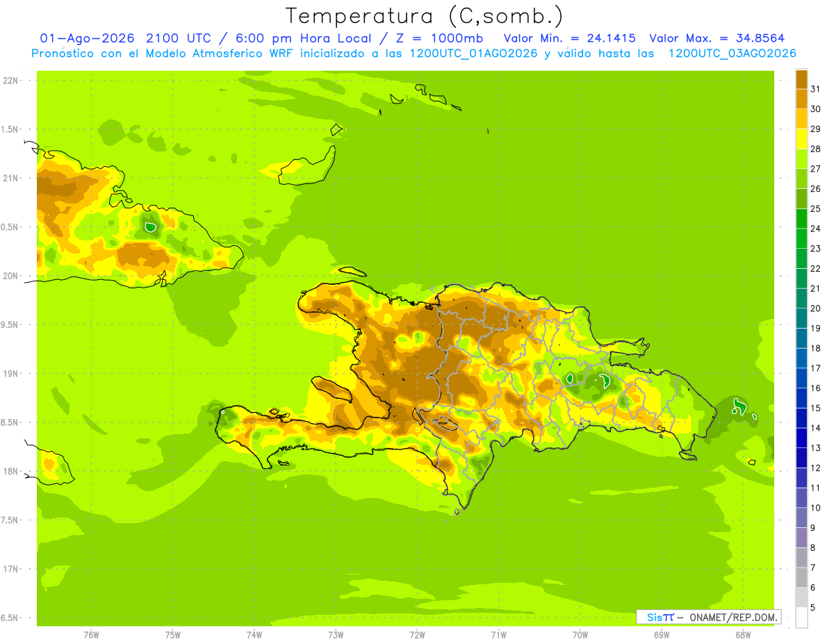Image resolution: width=834 pixels, height=644 pixels.
Task: Click the legend value "31"
Action: (x=815, y=89)
